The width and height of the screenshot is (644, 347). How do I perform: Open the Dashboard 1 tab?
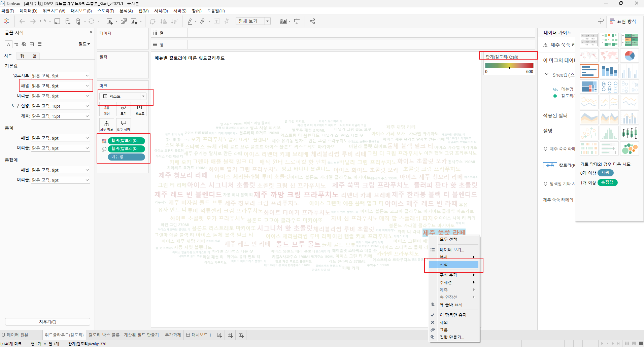click(199, 335)
